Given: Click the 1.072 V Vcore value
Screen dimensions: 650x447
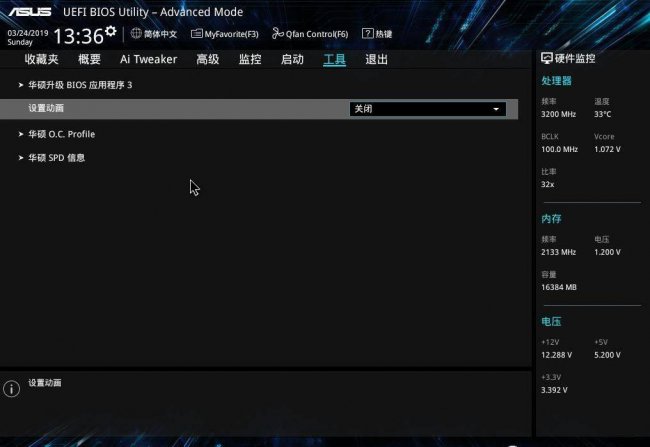Looking at the screenshot, I should click(x=607, y=149).
